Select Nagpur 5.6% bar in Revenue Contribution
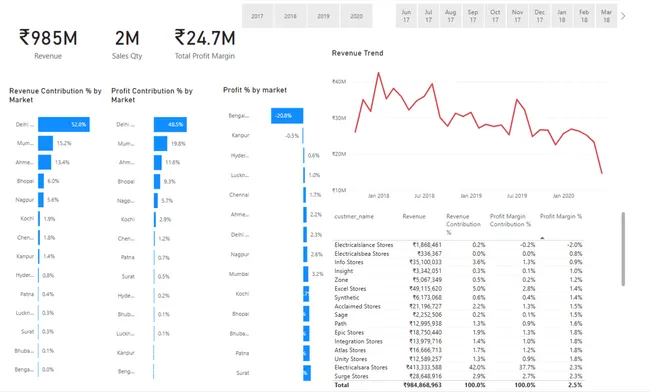The height and width of the screenshot is (392, 650). [41, 200]
